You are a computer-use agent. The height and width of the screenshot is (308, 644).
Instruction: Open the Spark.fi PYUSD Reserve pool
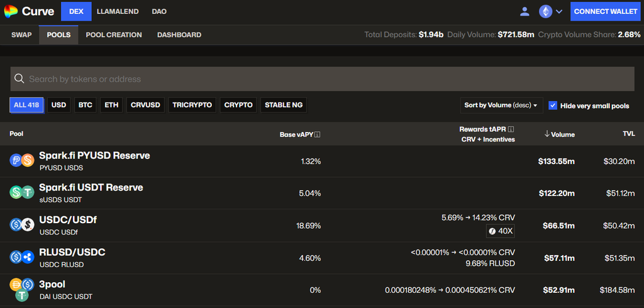click(94, 156)
